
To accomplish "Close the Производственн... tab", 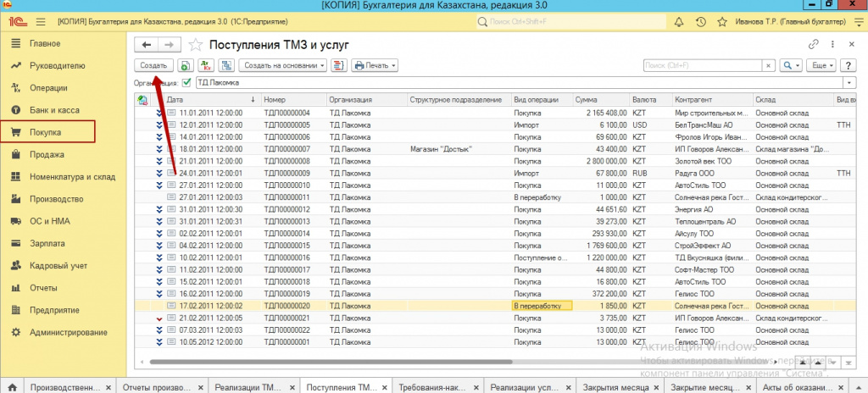I will [x=108, y=387].
